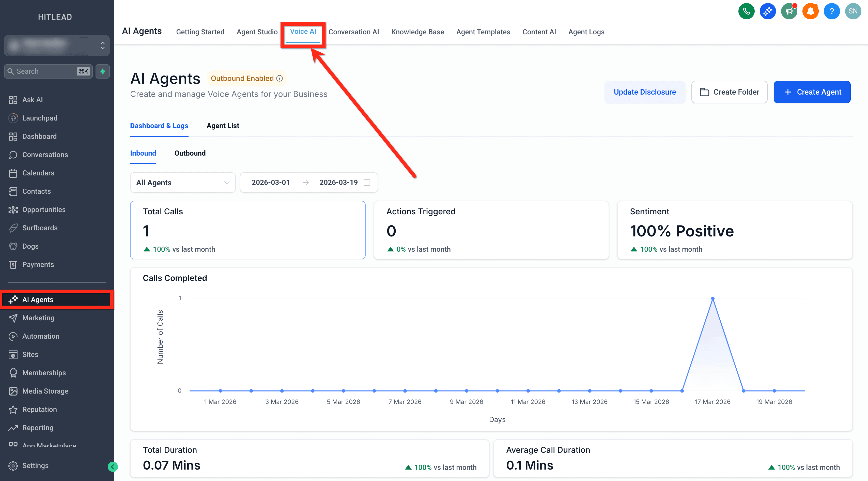Select the Actions Triggered card

point(491,230)
